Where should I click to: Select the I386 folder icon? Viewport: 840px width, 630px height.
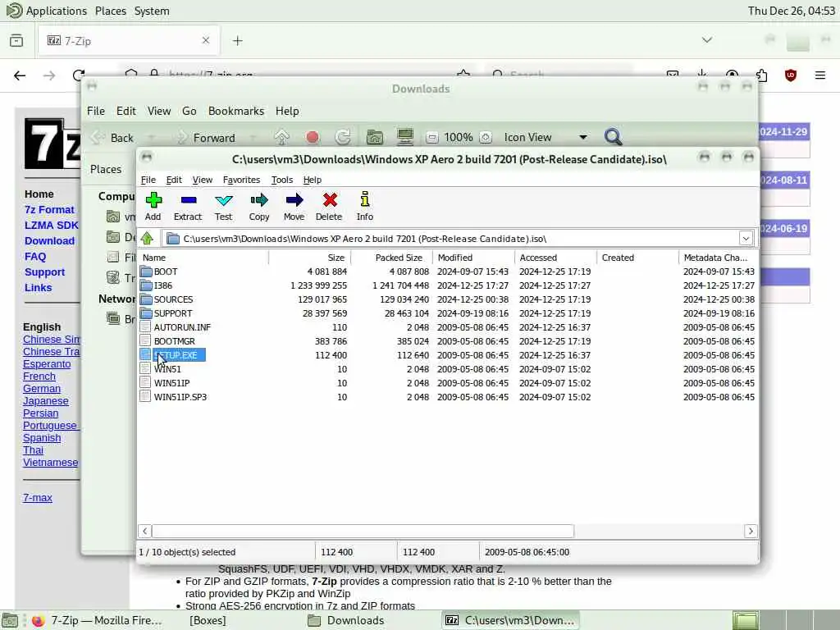click(146, 285)
